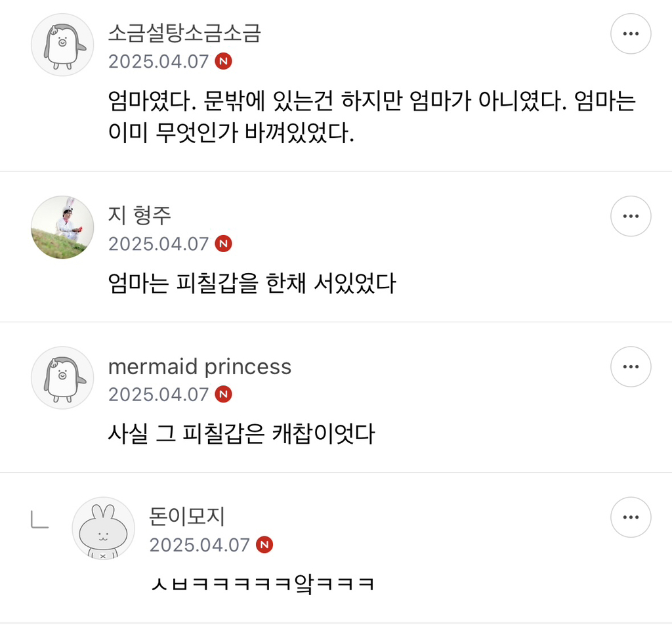Open more options for 소금설탕소금소금's comment
Screen dimensions: 672x625
631,33
